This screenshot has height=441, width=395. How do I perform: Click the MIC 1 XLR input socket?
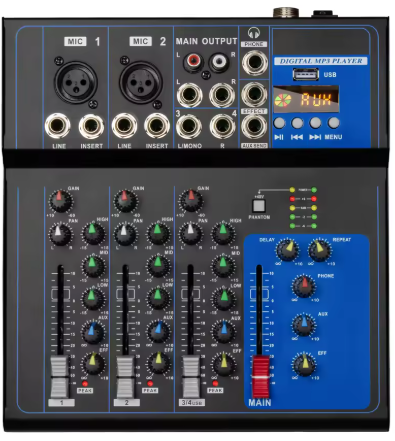[x=76, y=82]
